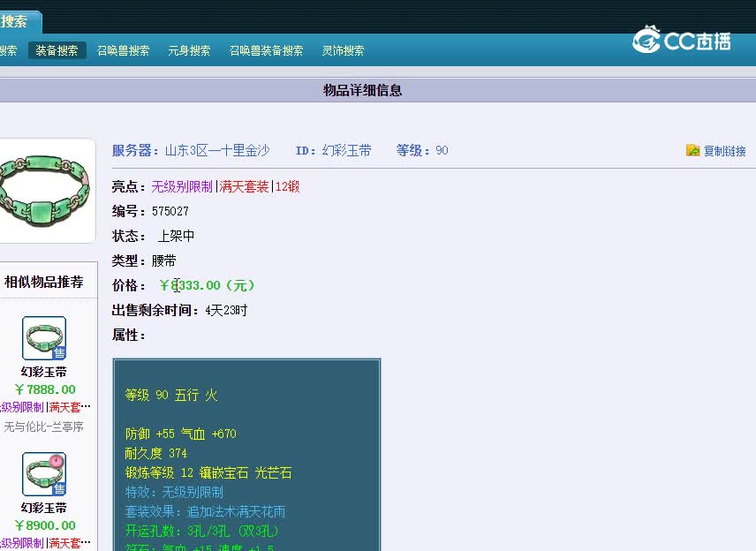The image size is (756, 551).
Task: Click the 无级别限制 highlight tag
Action: coord(182,186)
